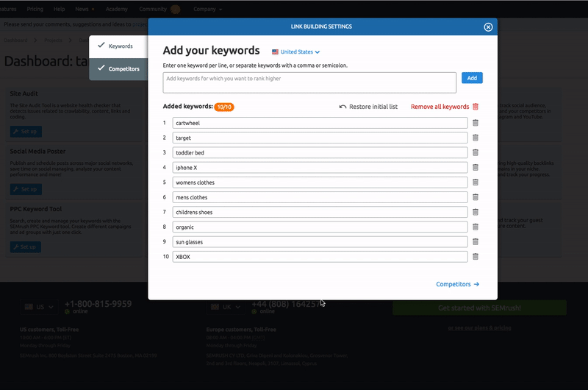Go to Competitors step via bottom link
This screenshot has width=588, height=390.
click(x=457, y=284)
